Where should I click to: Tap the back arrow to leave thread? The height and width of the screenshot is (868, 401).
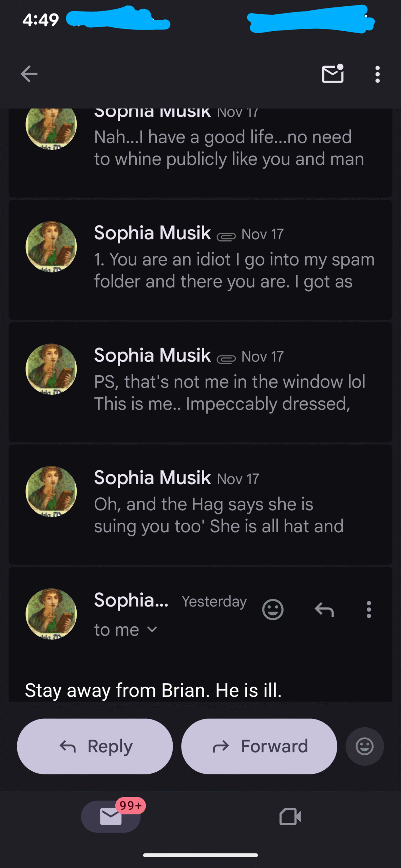[29, 74]
